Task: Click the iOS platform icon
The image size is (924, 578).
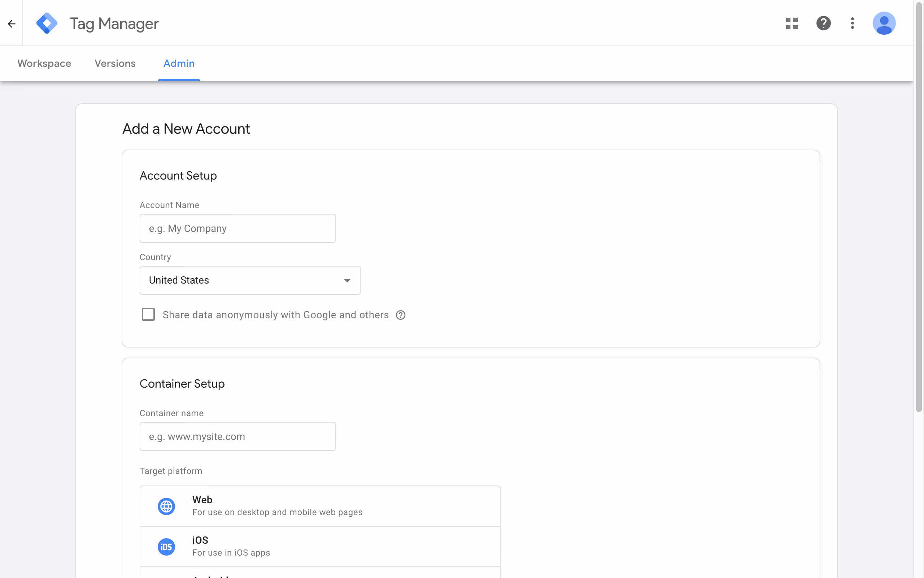Action: [166, 547]
